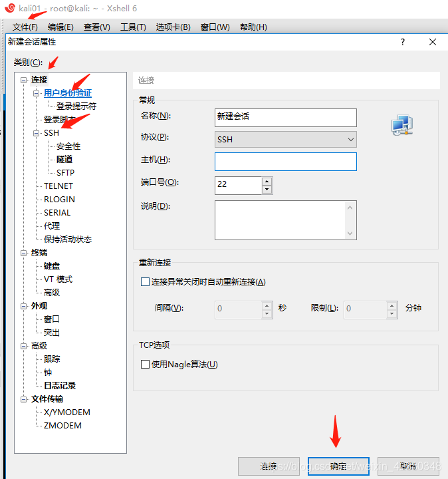Select SERIAL tree item
Viewport: 448px width, 479px height.
click(x=57, y=213)
